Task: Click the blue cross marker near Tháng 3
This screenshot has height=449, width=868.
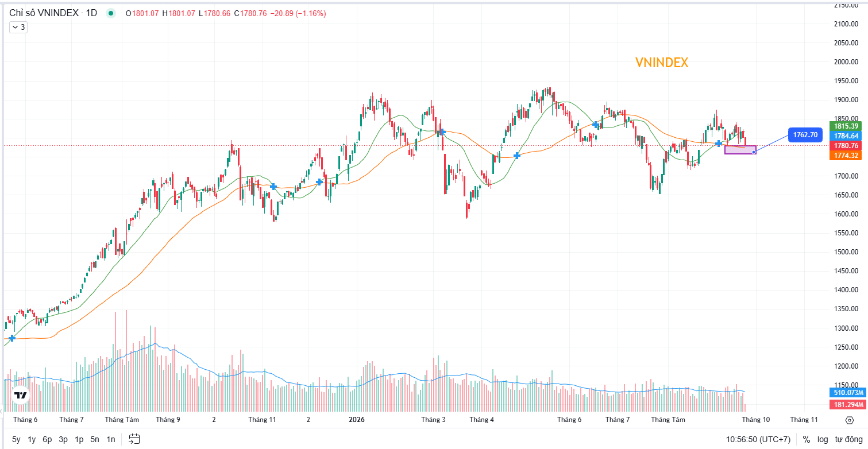Action: [442, 131]
